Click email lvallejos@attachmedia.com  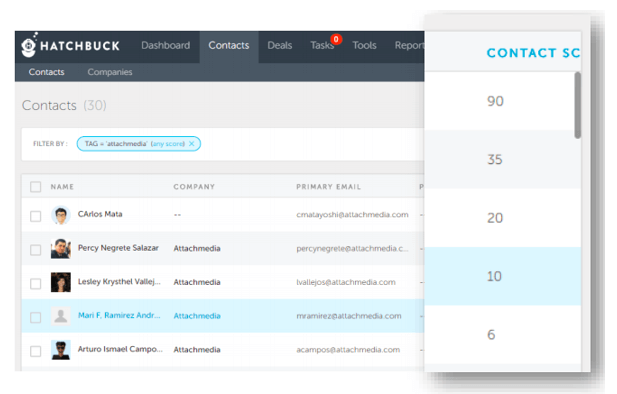346,282
